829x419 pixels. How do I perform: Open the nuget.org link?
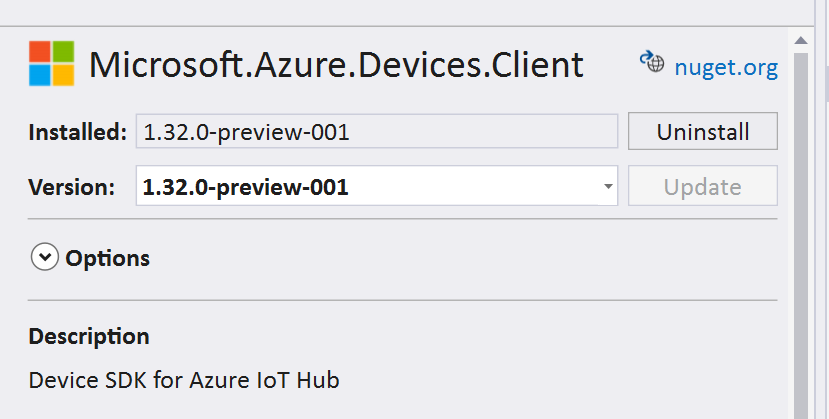coord(726,68)
